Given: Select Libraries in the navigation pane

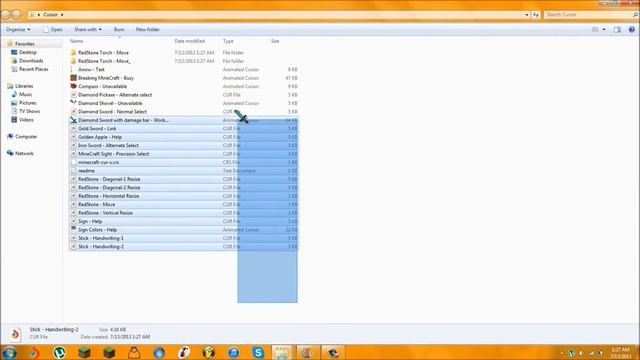Looking at the screenshot, I should [24, 86].
